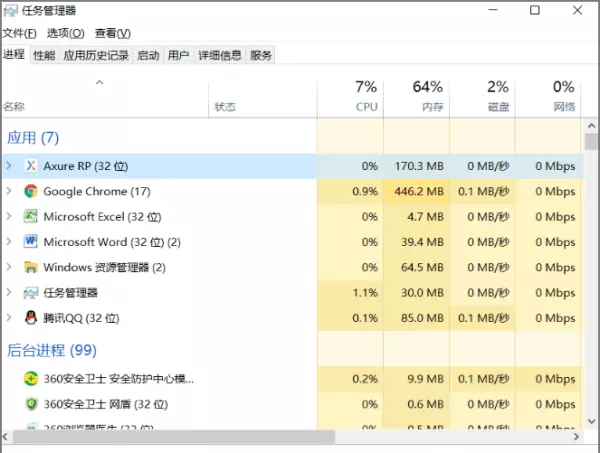This screenshot has height=453, width=600.
Task: Click Windows 资源管理器's 64.5 MB value
Action: (x=422, y=267)
